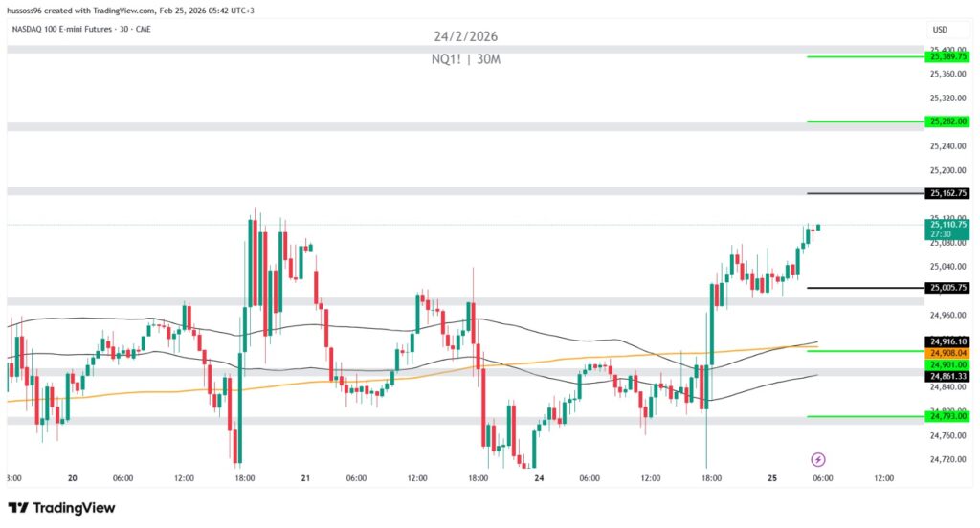
Task: Click the 25,162.75 black price label
Action: point(947,193)
